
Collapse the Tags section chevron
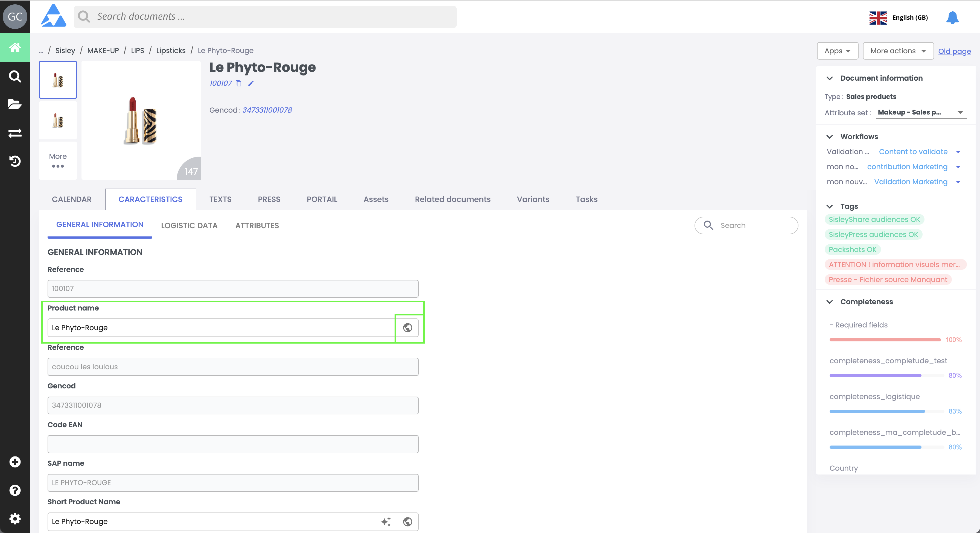tap(830, 206)
